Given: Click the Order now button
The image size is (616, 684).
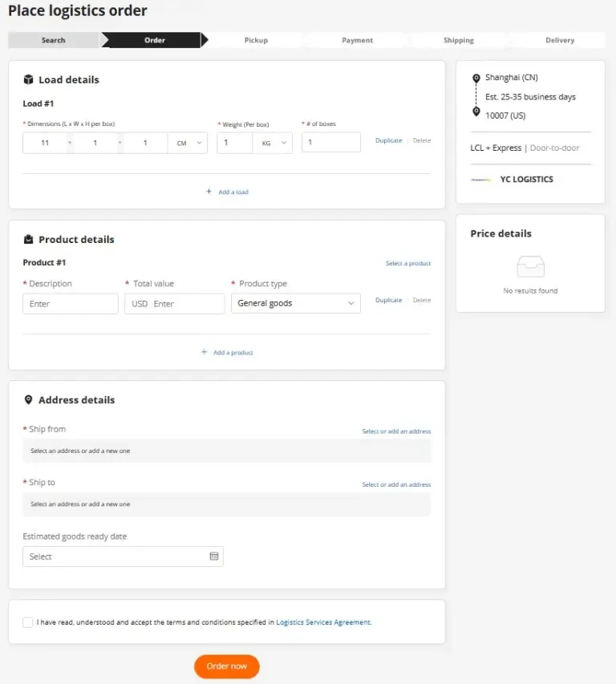Looking at the screenshot, I should [226, 666].
